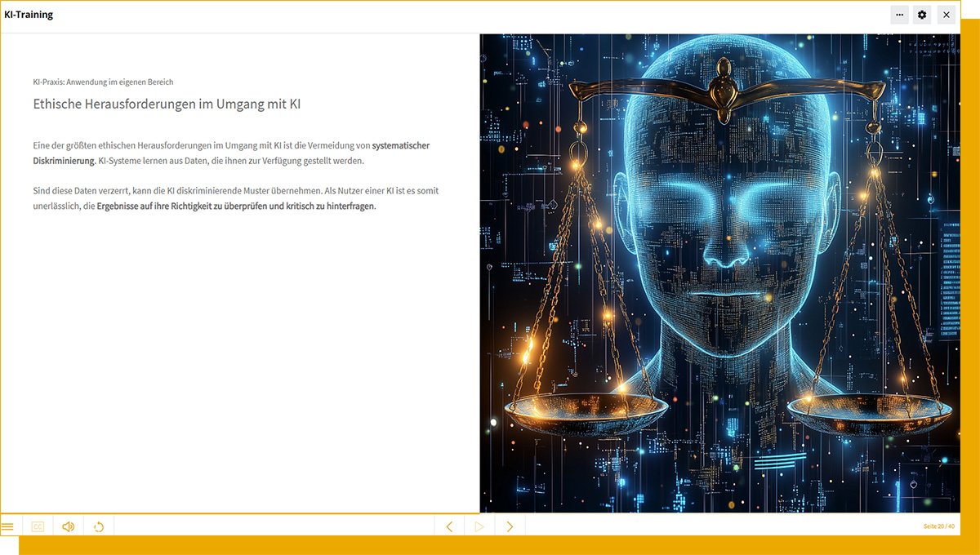Open the player settings gear

click(x=922, y=14)
